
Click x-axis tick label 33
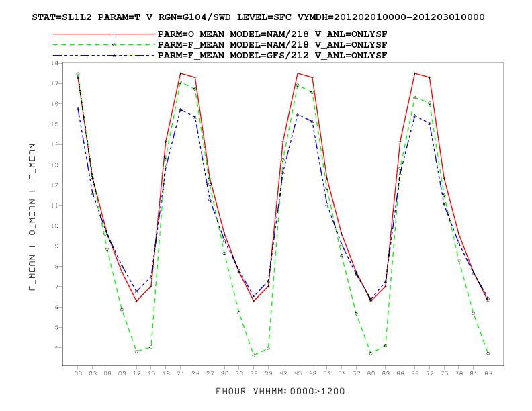click(239, 373)
